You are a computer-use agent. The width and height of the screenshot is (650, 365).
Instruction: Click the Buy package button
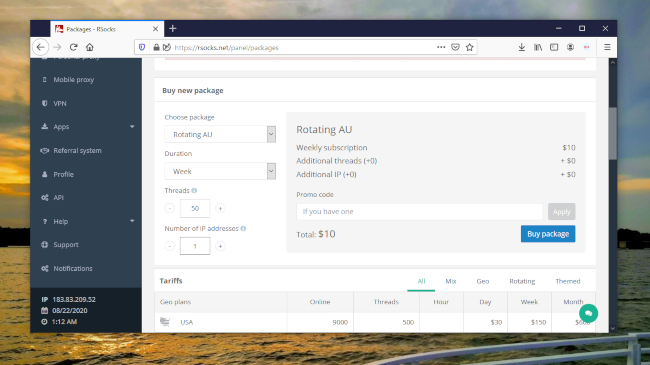coord(548,234)
